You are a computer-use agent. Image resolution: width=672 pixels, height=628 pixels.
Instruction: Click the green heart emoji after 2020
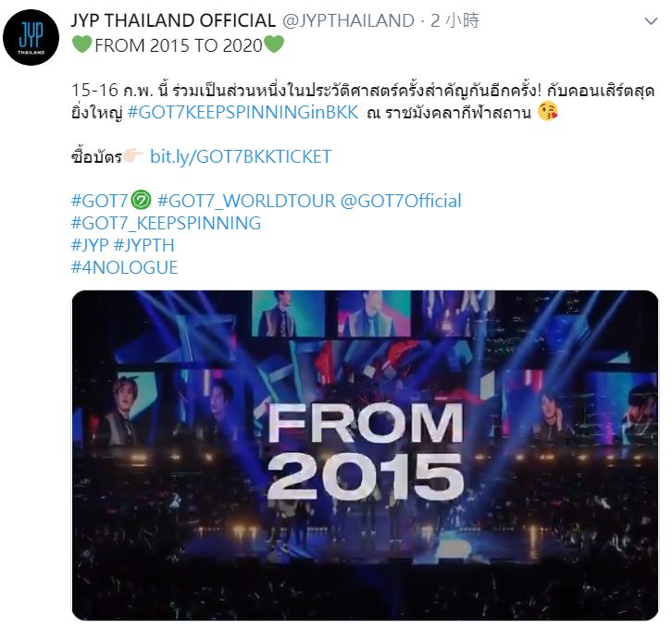coord(274,44)
